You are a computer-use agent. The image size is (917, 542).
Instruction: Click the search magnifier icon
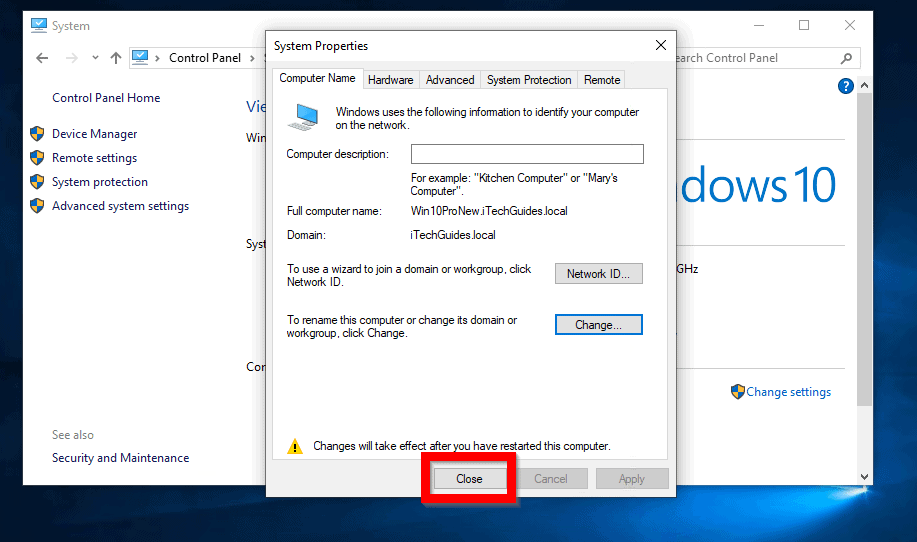coord(846,58)
